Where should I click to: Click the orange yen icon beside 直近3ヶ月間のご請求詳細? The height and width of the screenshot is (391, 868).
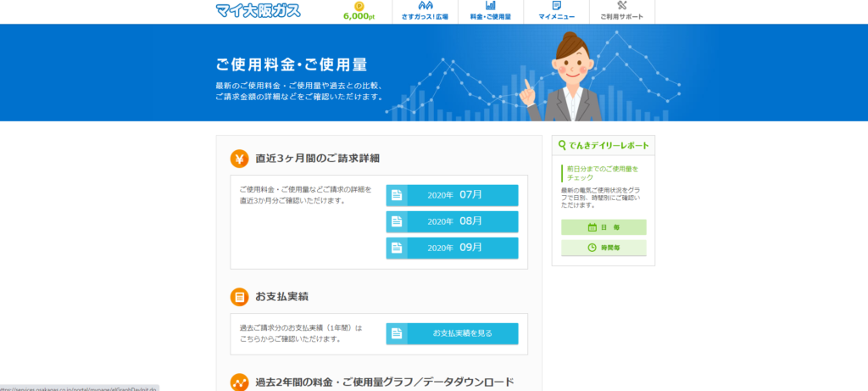click(240, 159)
